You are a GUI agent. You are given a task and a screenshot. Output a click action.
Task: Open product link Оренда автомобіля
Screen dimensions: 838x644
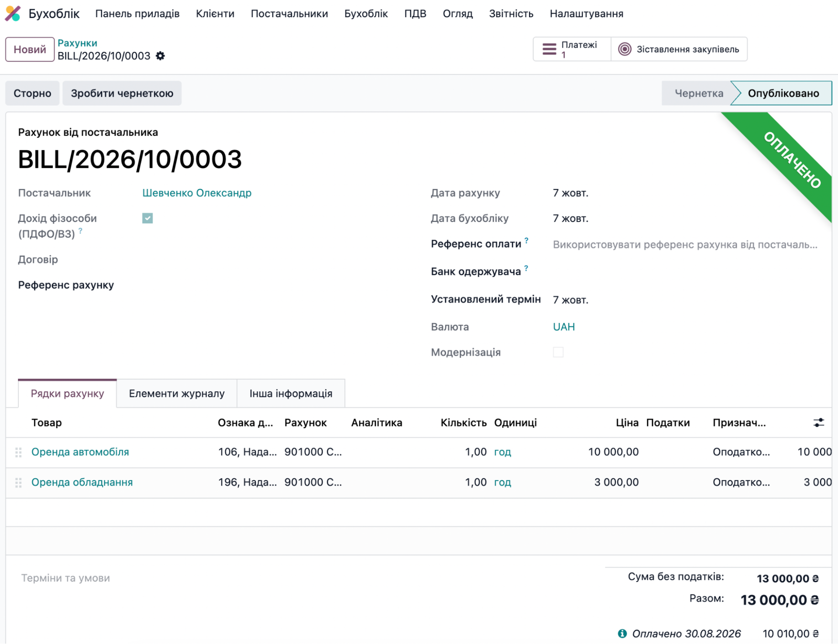pos(80,452)
